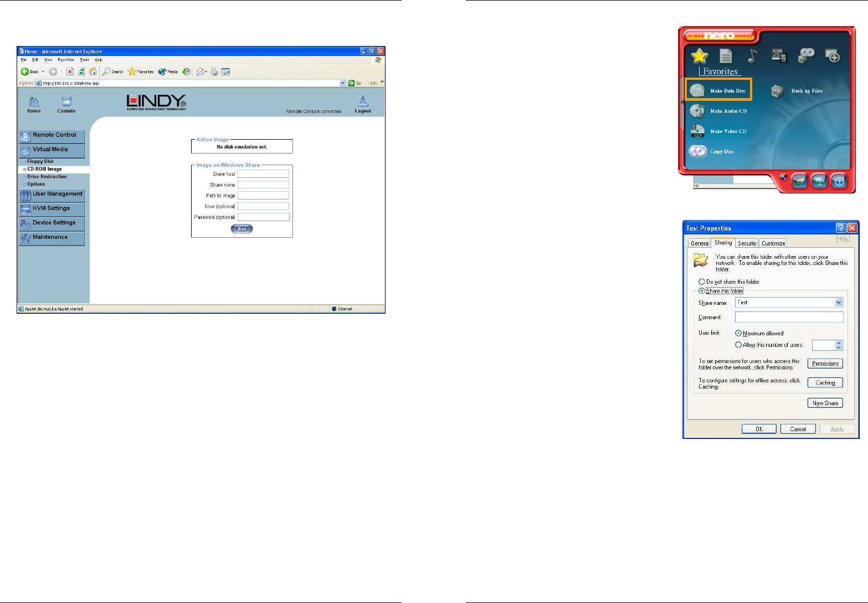The width and height of the screenshot is (868, 603).
Task: Click the Refresh icon in Internet Explorer toolbar
Action: tap(81, 71)
